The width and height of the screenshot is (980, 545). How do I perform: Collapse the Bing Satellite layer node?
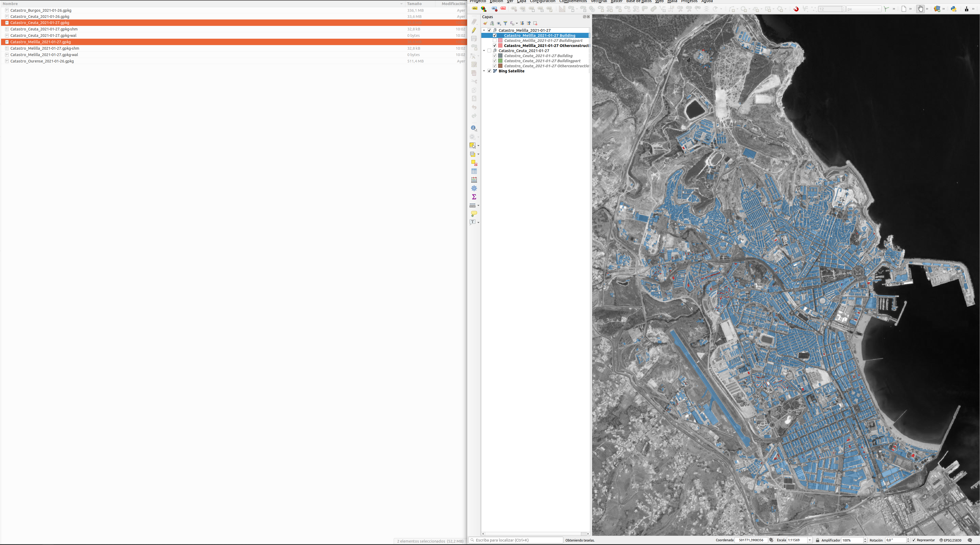484,71
